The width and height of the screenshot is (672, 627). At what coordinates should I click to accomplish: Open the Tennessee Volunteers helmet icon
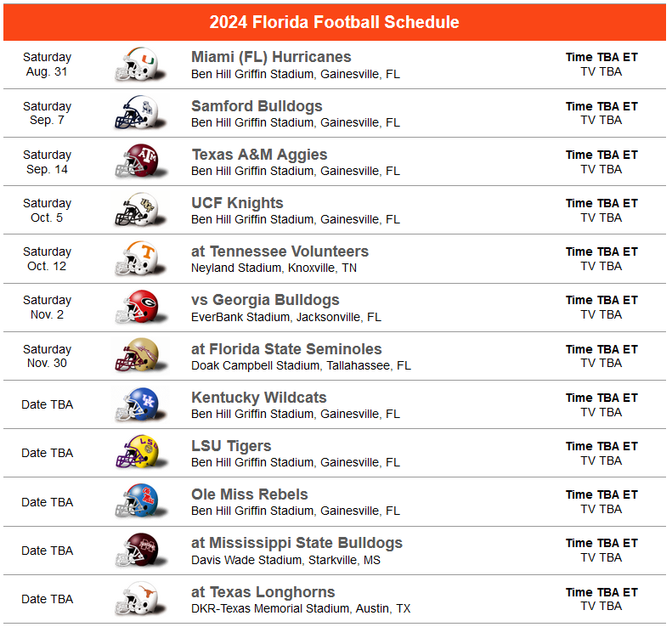136,258
